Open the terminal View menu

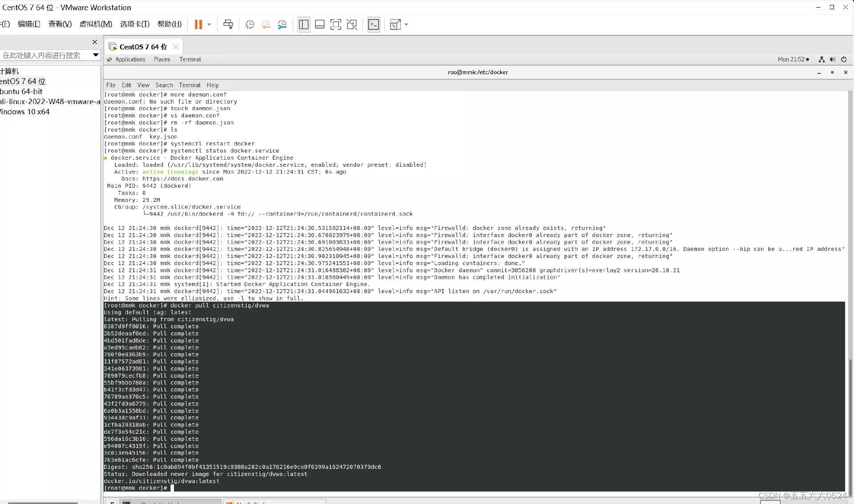[143, 85]
